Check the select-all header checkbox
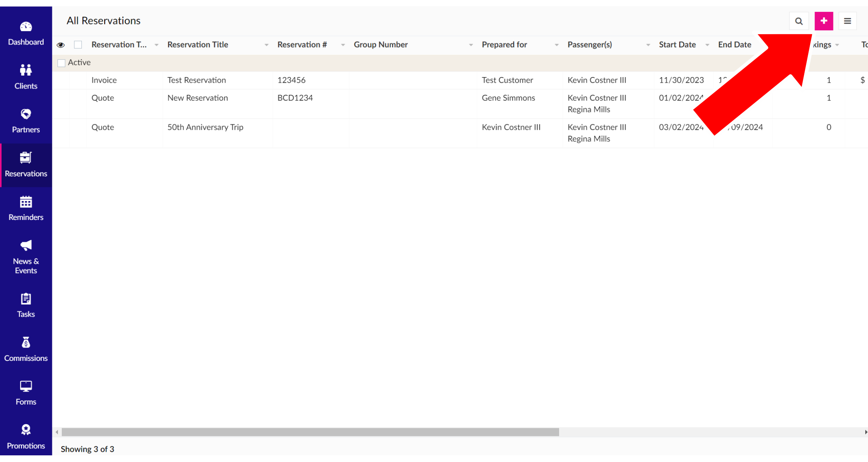Screen dimensions: 868x462 [x=78, y=45]
